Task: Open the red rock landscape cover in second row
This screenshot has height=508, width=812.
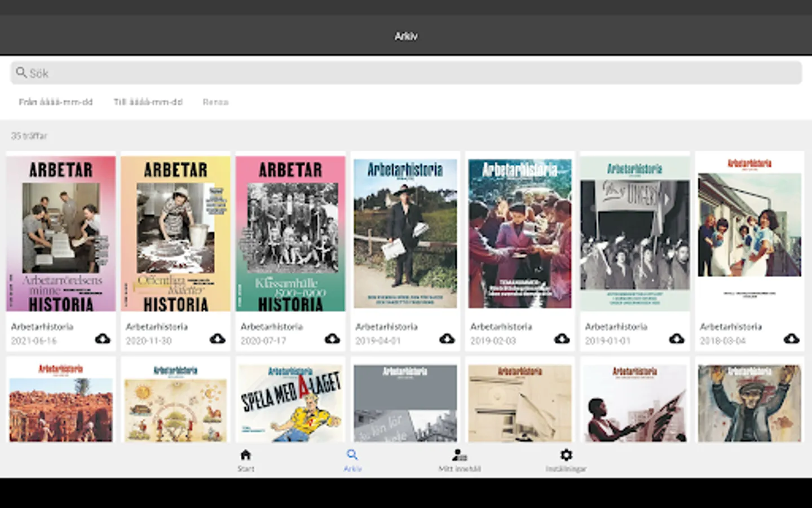Action: [61, 402]
